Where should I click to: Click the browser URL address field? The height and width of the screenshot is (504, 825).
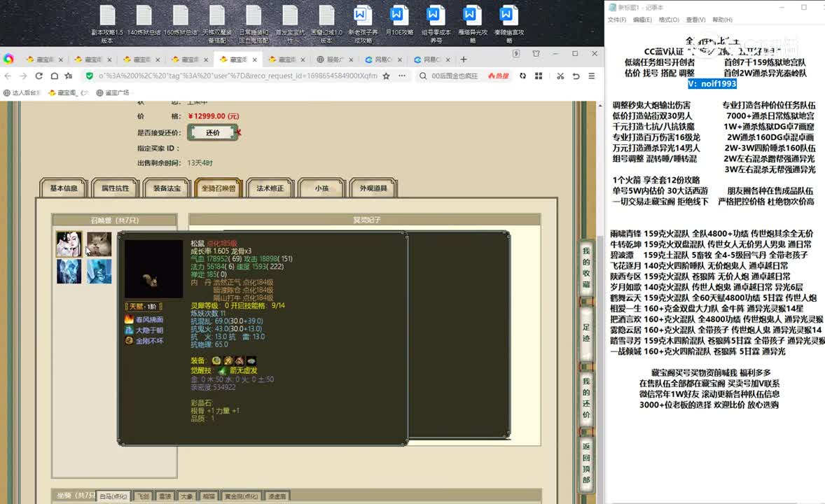pyautogui.click(x=238, y=76)
